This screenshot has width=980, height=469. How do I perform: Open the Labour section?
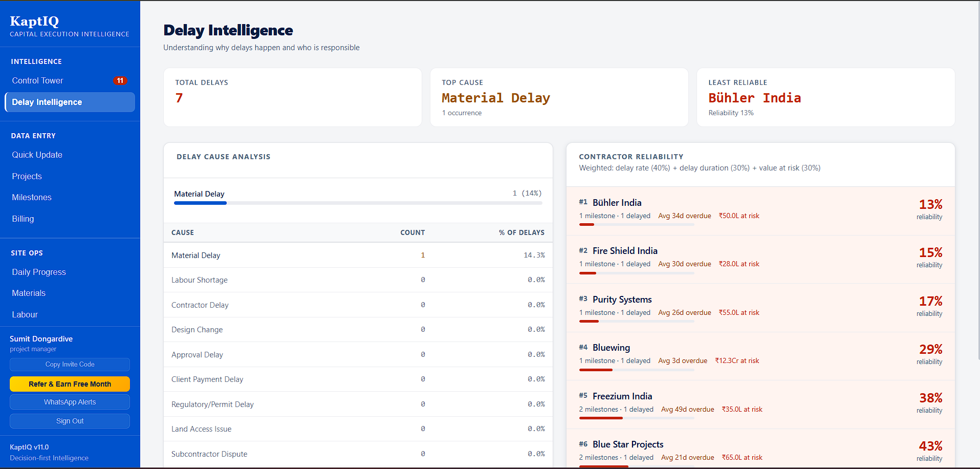25,315
